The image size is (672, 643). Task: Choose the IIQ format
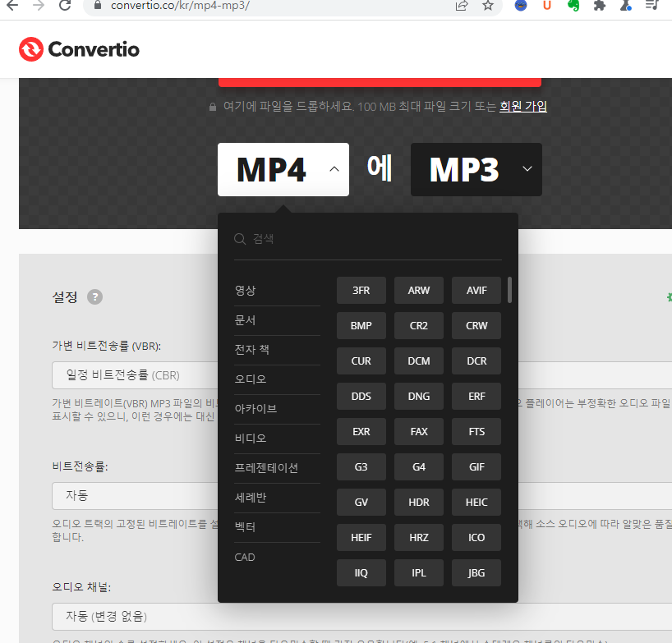click(361, 572)
